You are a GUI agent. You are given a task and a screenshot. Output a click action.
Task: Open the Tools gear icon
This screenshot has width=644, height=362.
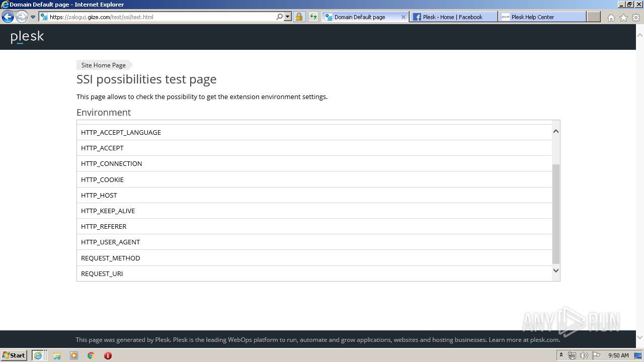(x=636, y=18)
